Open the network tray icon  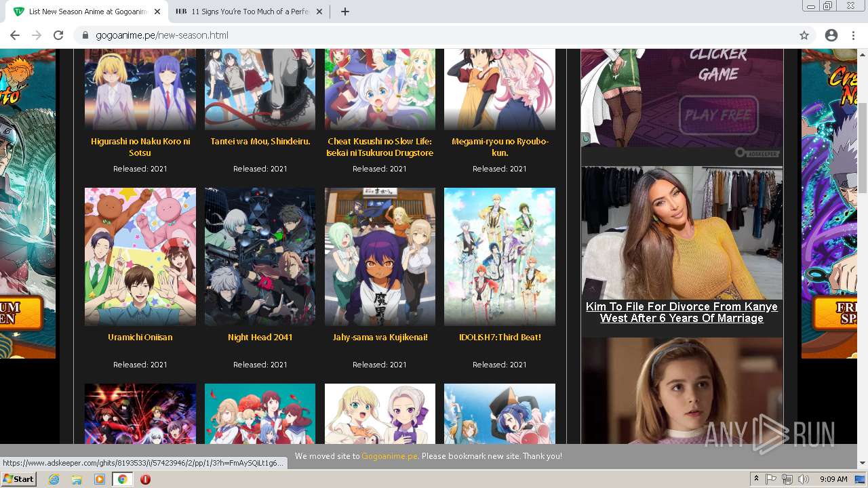pyautogui.click(x=787, y=479)
